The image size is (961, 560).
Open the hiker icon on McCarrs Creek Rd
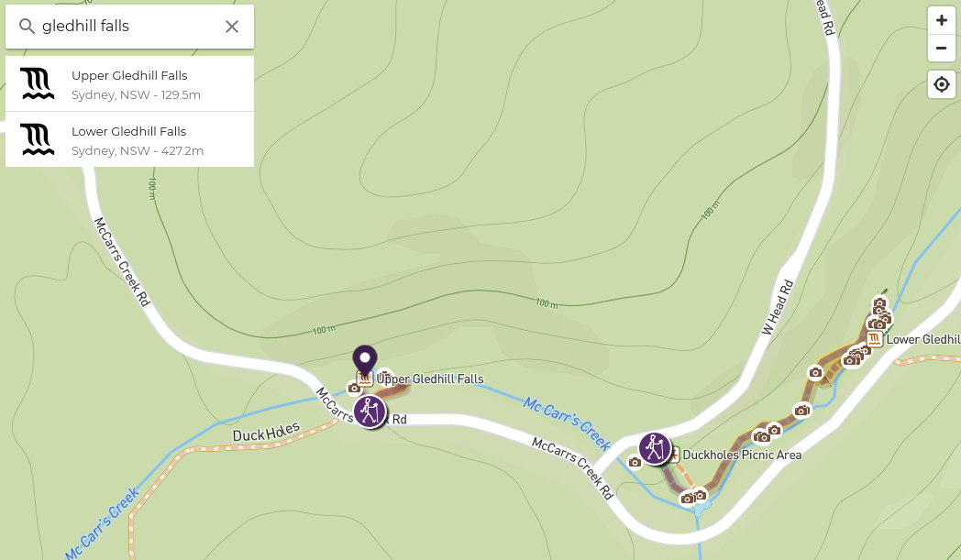point(370,412)
